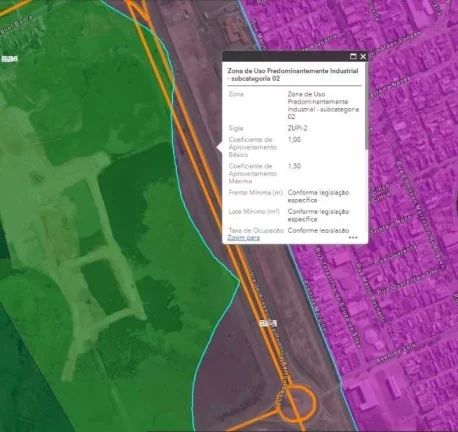Image resolution: width=458 pixels, height=432 pixels.
Task: Click the 'Zona' field label
Action: coord(236,94)
